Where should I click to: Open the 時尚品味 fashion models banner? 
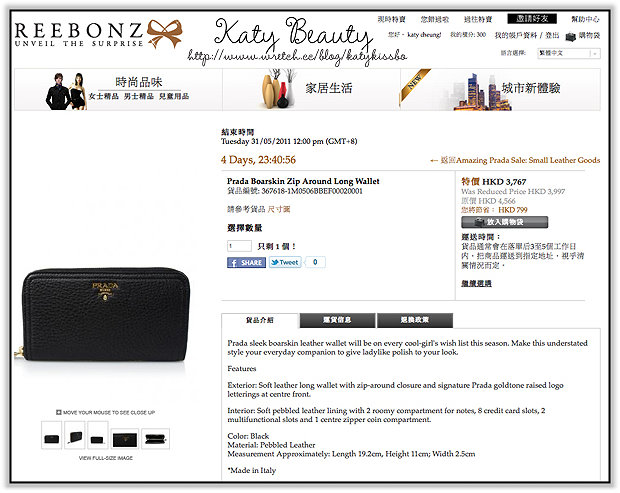pos(119,89)
